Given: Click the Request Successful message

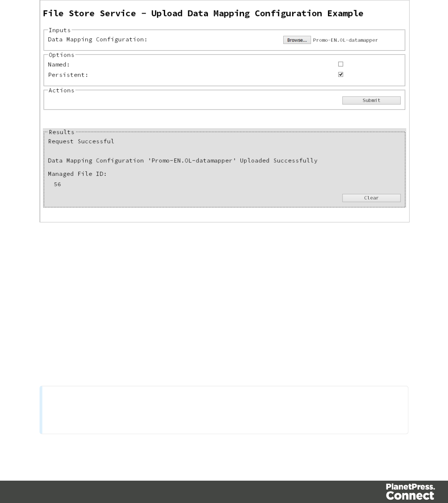Looking at the screenshot, I should tap(81, 141).
